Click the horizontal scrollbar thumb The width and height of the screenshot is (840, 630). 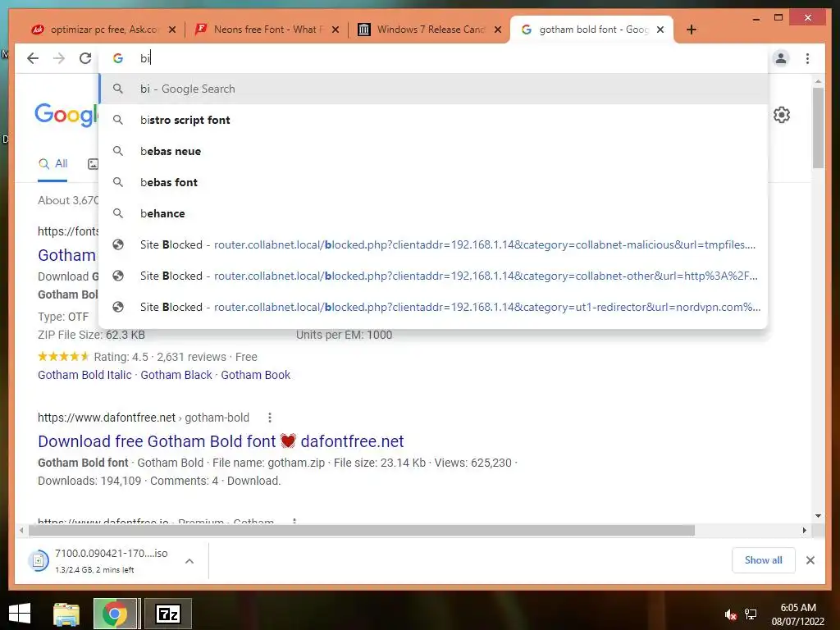362,531
